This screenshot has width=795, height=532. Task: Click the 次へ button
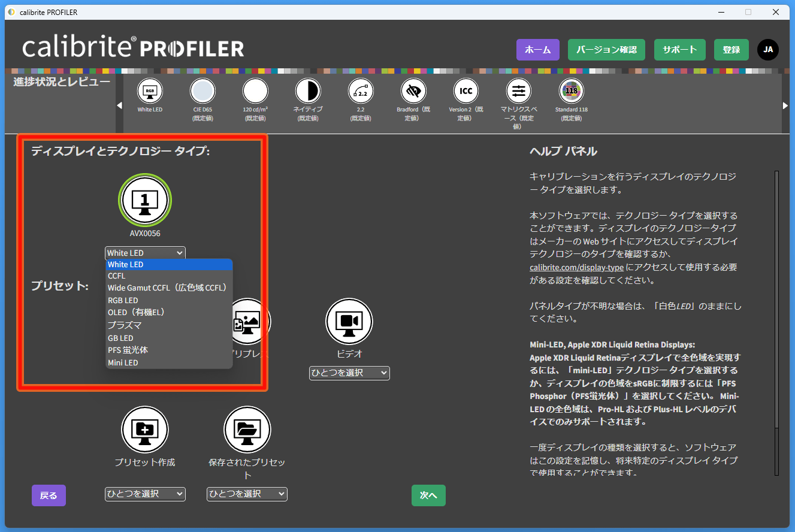coord(428,495)
